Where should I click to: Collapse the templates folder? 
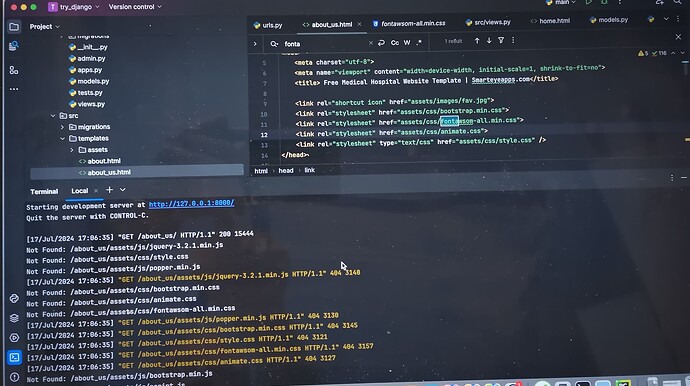[62, 138]
